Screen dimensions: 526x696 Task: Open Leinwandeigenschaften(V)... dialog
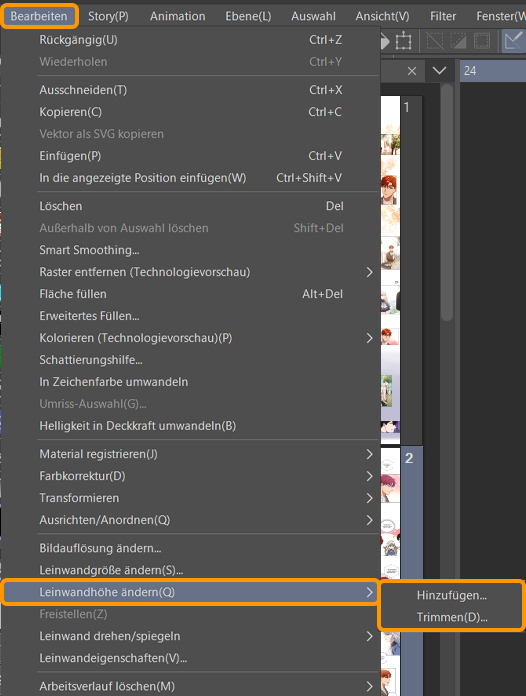click(x=190, y=658)
